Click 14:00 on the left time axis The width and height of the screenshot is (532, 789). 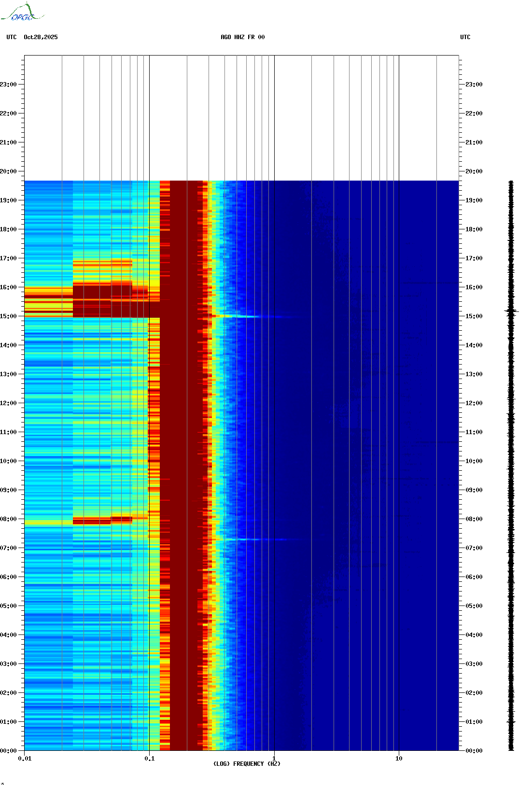point(8,345)
